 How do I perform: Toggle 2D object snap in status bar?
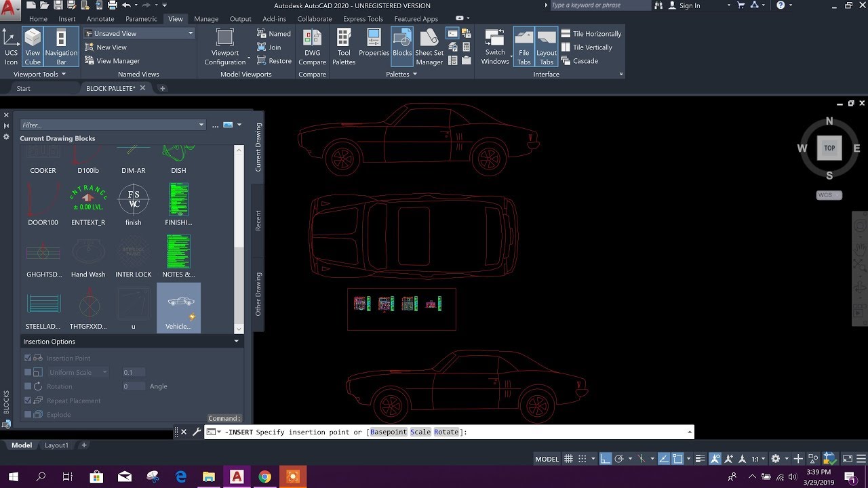point(677,459)
